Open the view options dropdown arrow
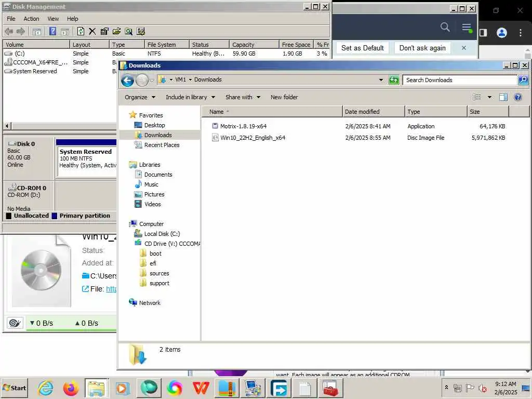The height and width of the screenshot is (399, 532). 489,97
